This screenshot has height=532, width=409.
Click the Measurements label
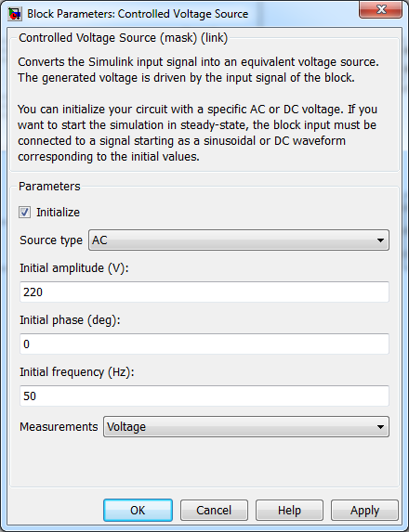pos(59,427)
